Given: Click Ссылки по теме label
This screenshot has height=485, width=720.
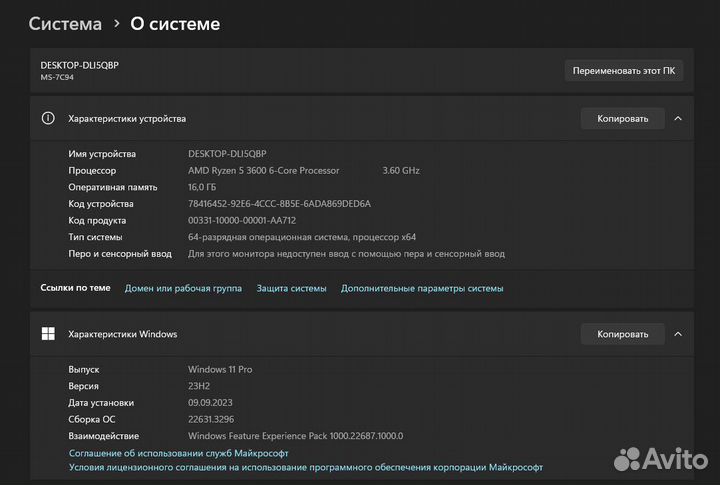Looking at the screenshot, I should (x=75, y=288).
